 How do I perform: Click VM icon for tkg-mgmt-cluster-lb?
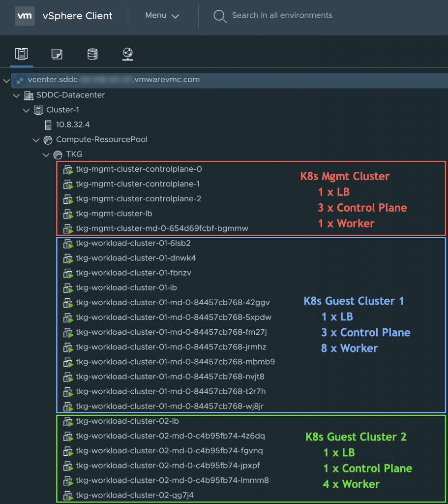[68, 214]
